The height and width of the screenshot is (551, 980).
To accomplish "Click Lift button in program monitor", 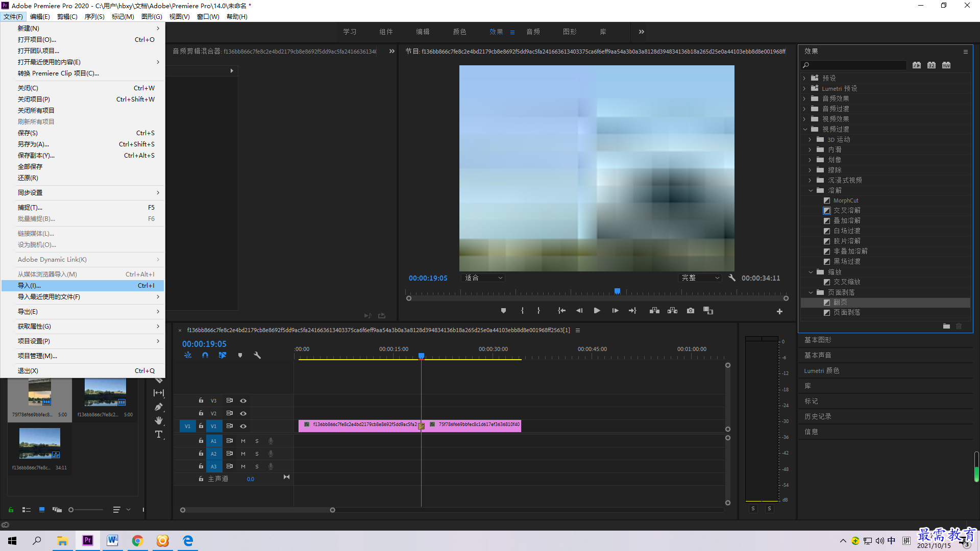I will (x=654, y=311).
